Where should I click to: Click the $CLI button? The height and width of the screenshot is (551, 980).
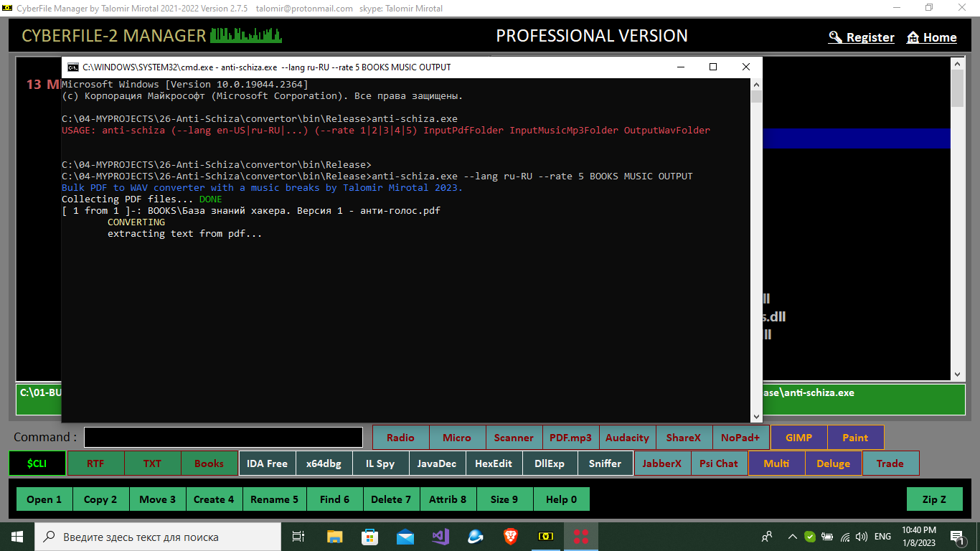(37, 463)
